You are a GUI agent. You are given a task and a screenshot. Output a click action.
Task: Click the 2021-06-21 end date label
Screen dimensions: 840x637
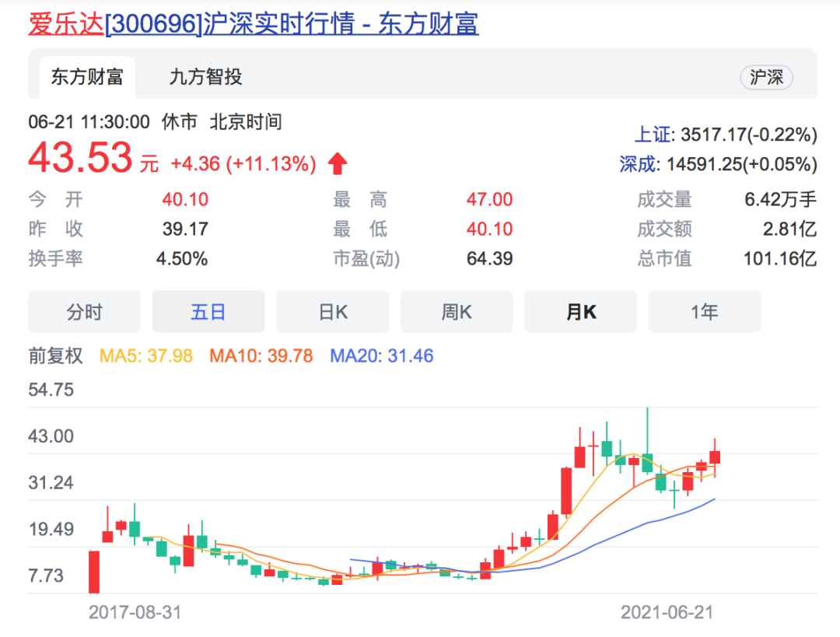[x=667, y=612]
